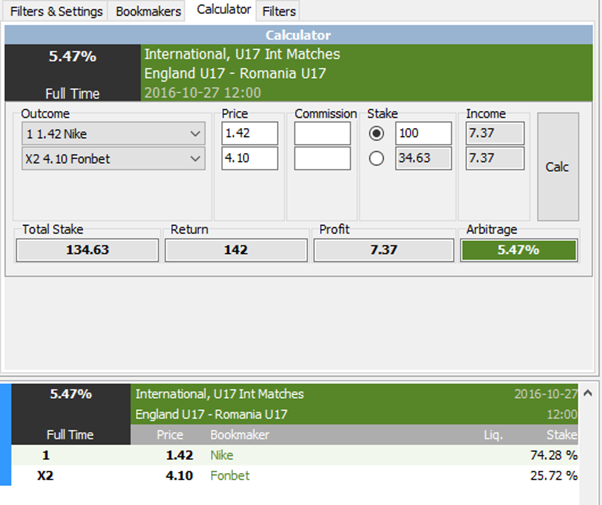The image size is (602, 505).
Task: Click the Nike commission input field
Action: [x=322, y=133]
